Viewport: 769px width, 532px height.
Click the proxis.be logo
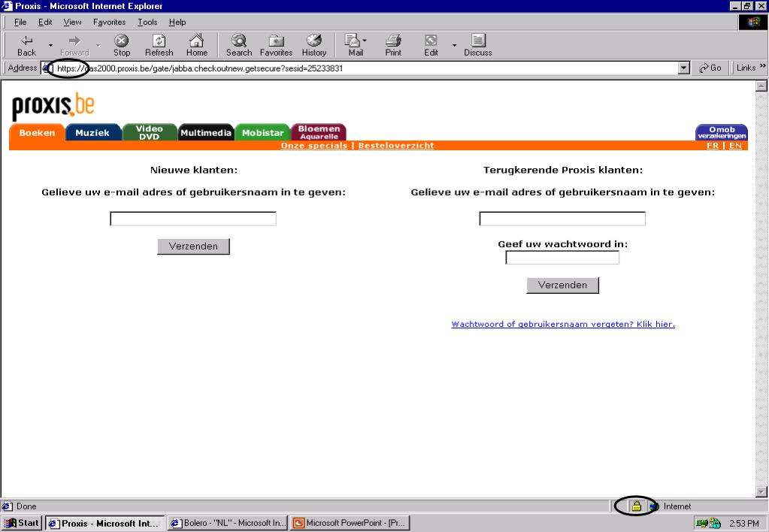(x=53, y=106)
